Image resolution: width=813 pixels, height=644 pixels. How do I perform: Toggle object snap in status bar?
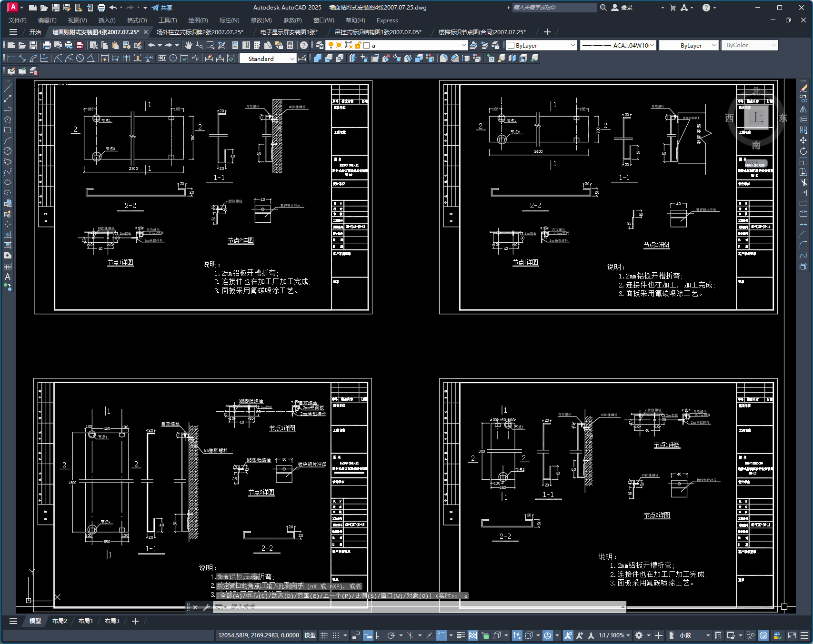pyautogui.click(x=442, y=635)
